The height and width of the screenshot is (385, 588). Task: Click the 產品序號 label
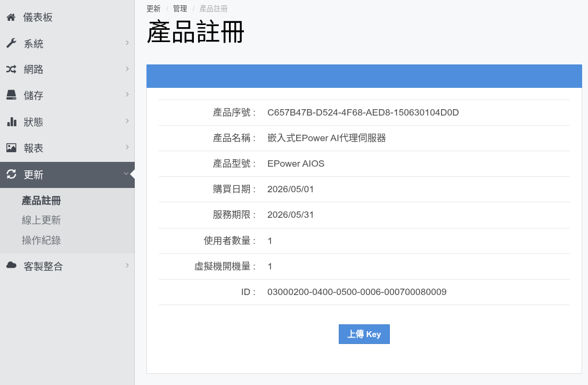pyautogui.click(x=234, y=112)
